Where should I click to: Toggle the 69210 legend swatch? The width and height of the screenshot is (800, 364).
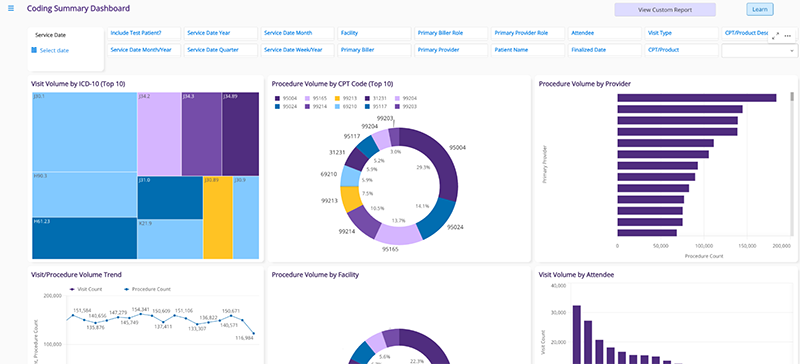[337, 107]
